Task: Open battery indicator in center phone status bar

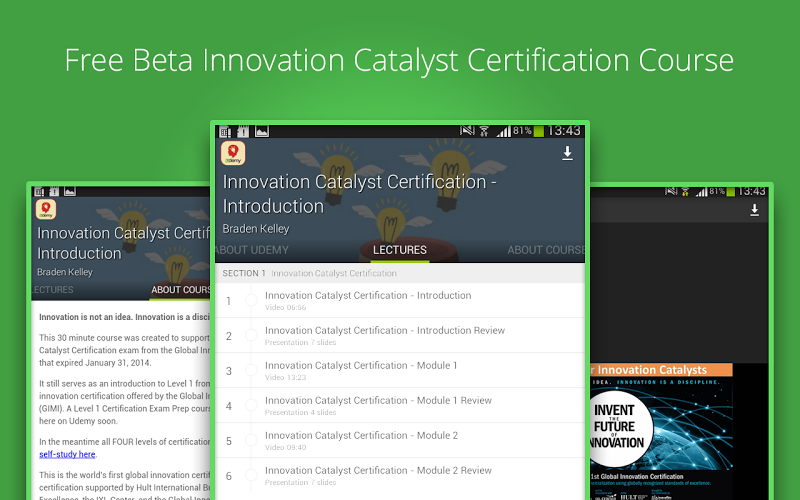Action: click(x=539, y=132)
